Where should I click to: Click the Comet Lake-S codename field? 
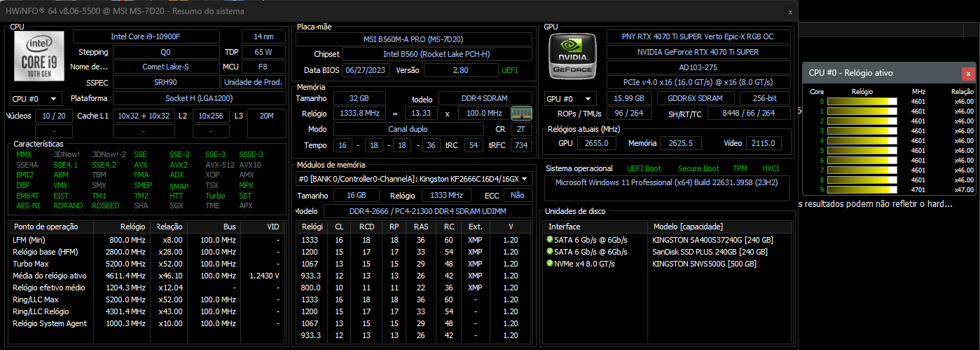click(166, 67)
